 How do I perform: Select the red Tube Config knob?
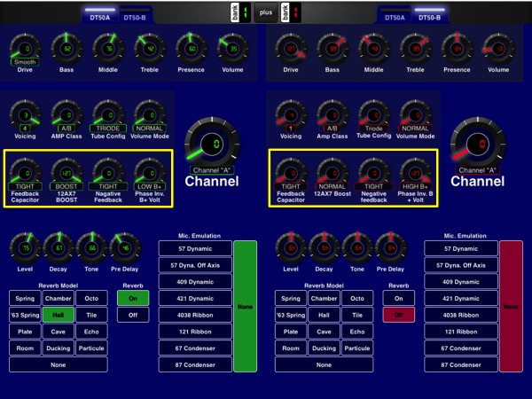pos(373,115)
